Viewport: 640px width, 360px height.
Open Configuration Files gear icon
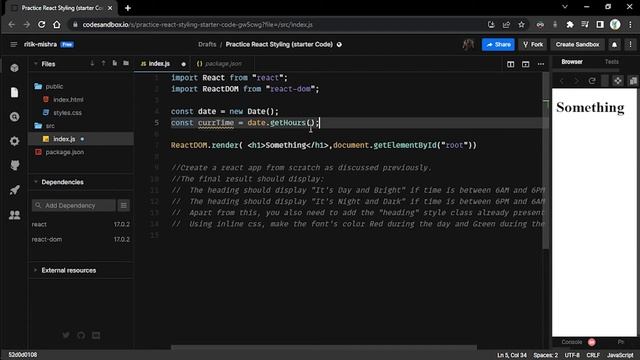click(x=14, y=141)
